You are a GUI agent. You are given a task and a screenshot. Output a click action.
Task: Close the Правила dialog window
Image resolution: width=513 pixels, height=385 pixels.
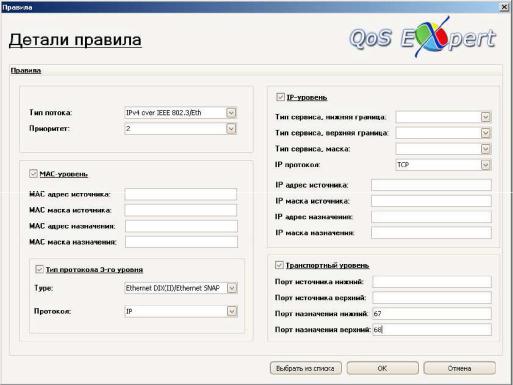505,7
